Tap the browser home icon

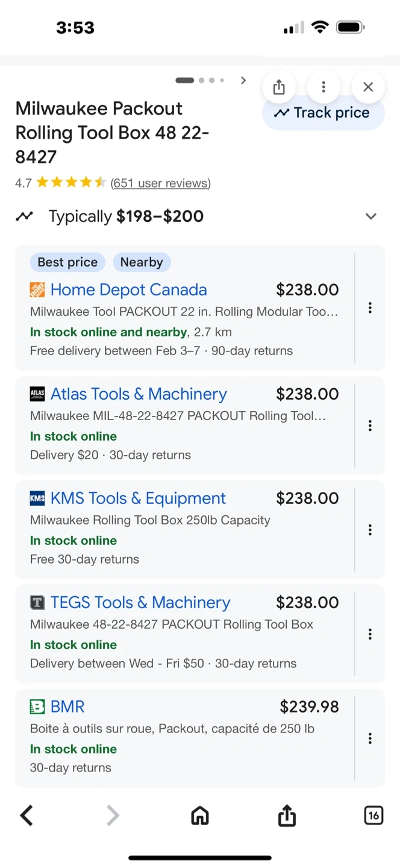point(200,816)
